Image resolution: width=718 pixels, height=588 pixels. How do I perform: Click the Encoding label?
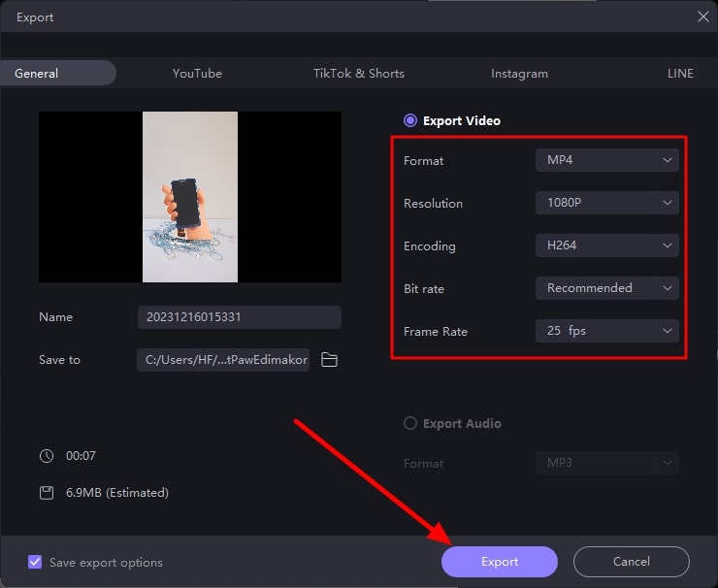point(430,246)
